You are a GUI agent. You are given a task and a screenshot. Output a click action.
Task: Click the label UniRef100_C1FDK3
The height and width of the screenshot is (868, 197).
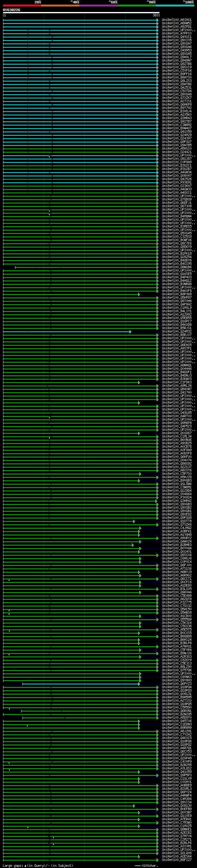[x=176, y=382]
